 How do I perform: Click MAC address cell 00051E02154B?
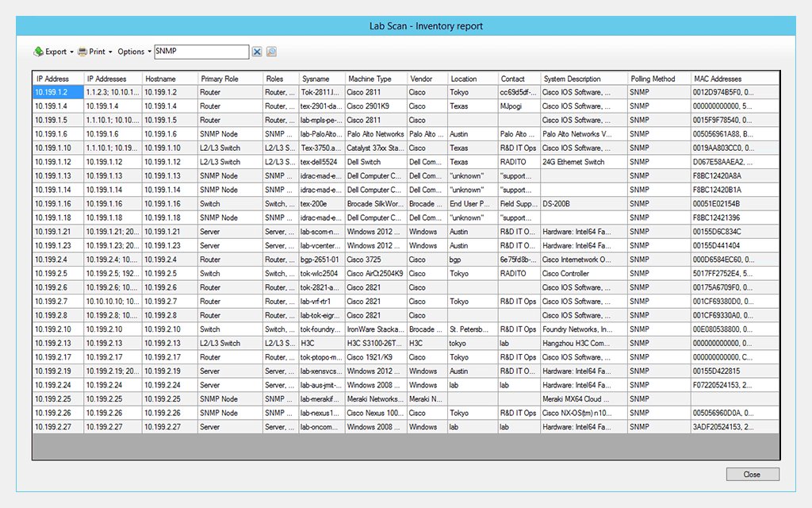click(x=735, y=204)
